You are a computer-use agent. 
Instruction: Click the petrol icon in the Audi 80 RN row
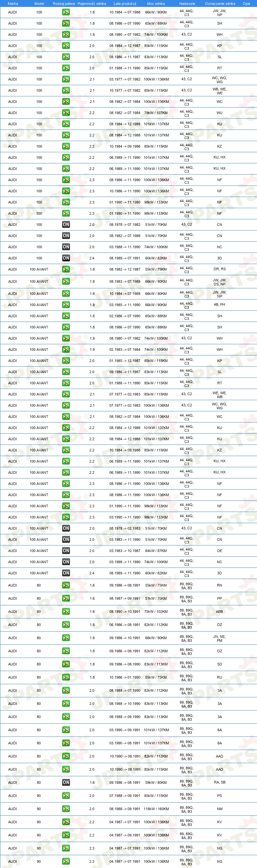pos(66,585)
